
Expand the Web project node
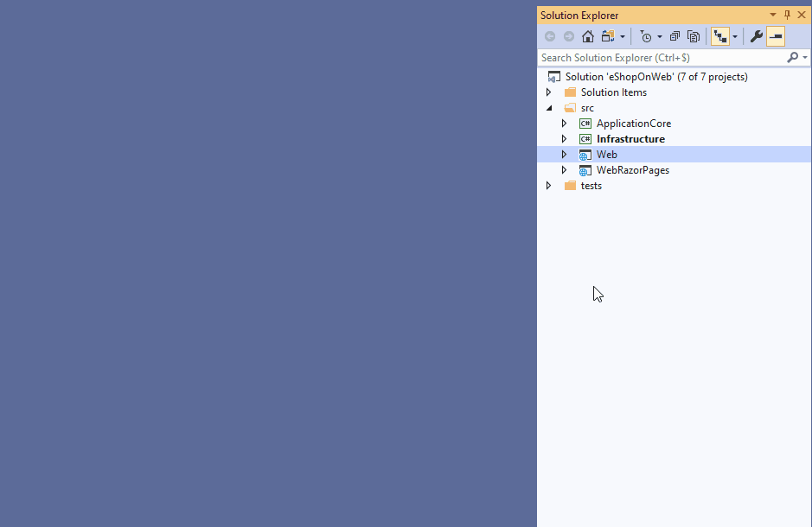(565, 155)
